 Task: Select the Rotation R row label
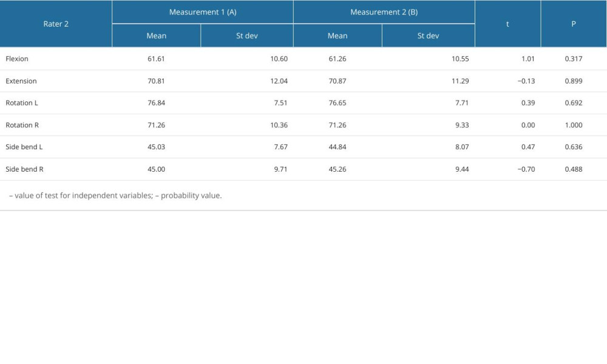[22, 125]
